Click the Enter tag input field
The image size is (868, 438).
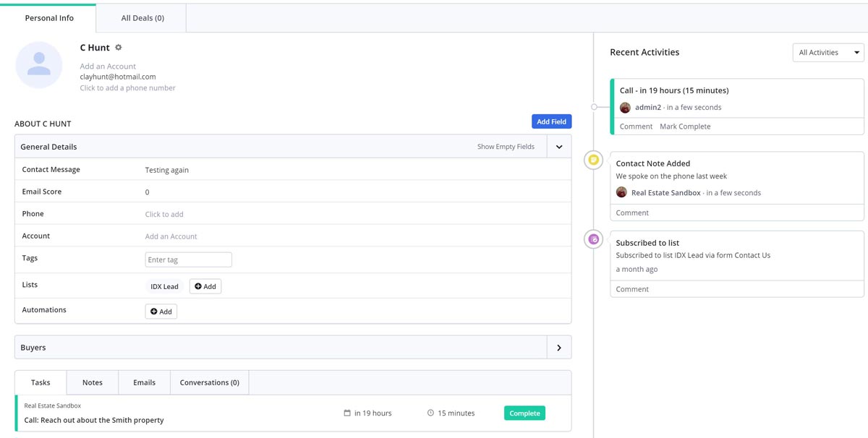(188, 260)
